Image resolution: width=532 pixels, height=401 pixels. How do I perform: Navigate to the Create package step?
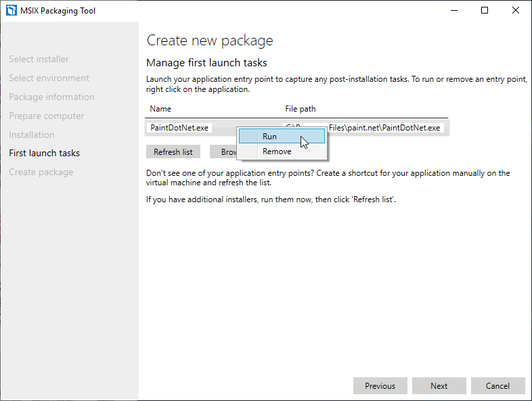(41, 172)
